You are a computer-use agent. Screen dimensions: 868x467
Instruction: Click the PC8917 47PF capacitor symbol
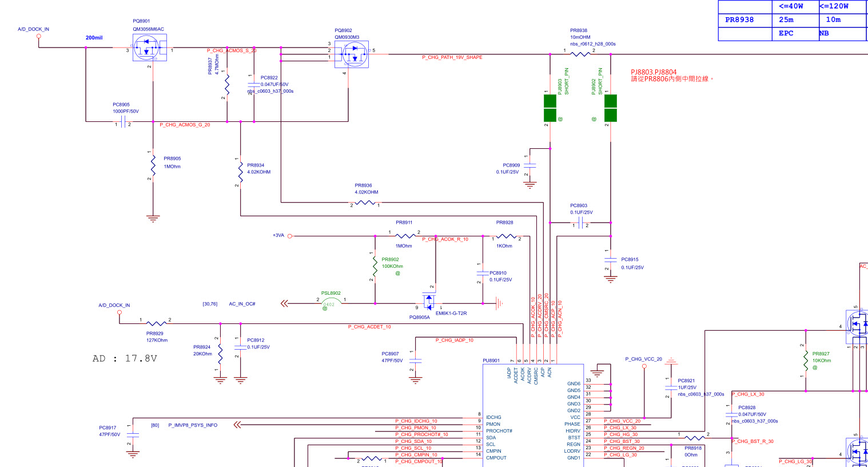pyautogui.click(x=133, y=435)
